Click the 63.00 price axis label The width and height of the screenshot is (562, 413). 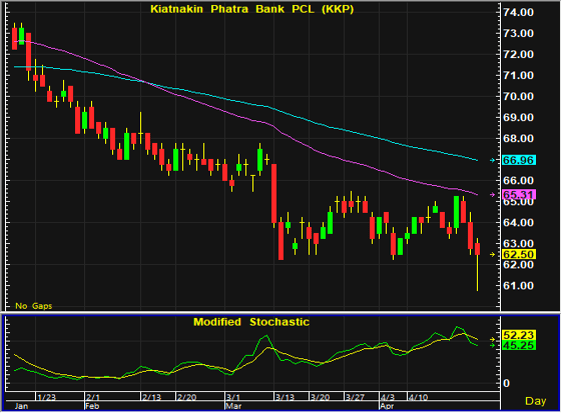click(x=518, y=244)
